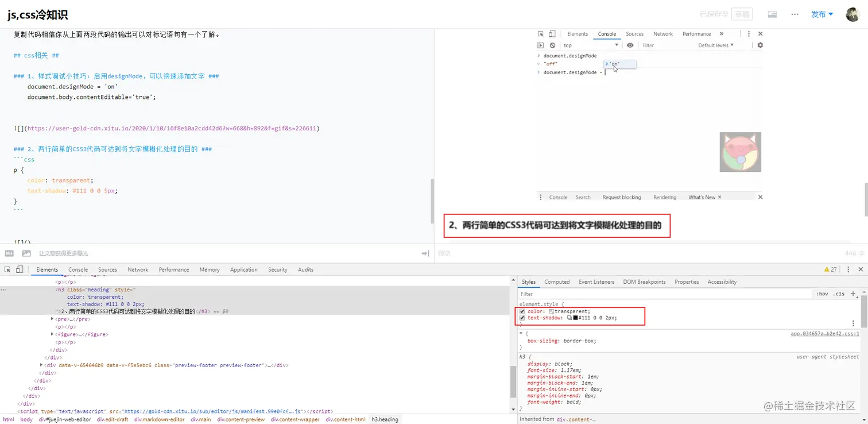
Task: Open the Security tab in DevTools
Action: [278, 269]
